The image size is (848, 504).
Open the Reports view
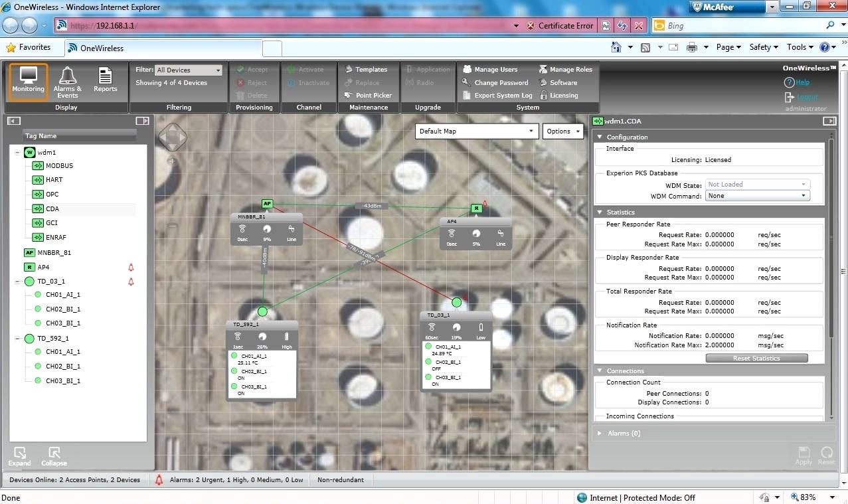[x=104, y=81]
